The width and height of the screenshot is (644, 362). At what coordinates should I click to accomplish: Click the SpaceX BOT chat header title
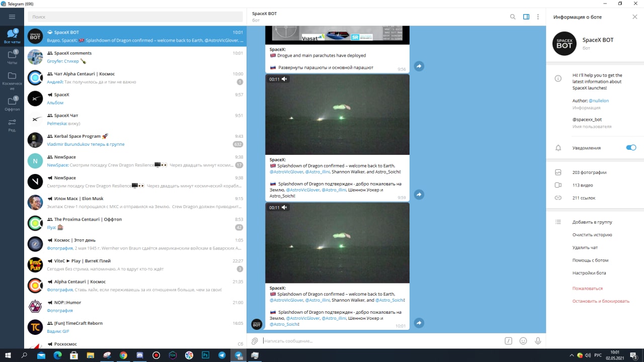click(264, 14)
